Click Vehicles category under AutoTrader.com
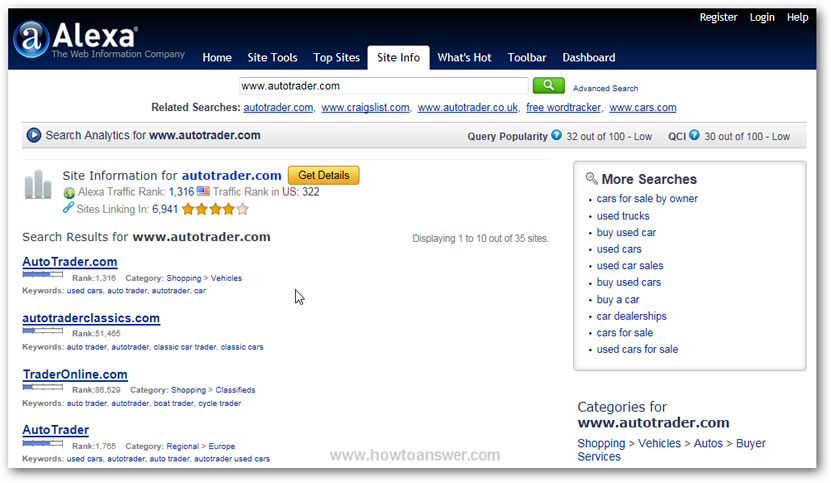Screen dimensions: 831x483 [x=226, y=278]
